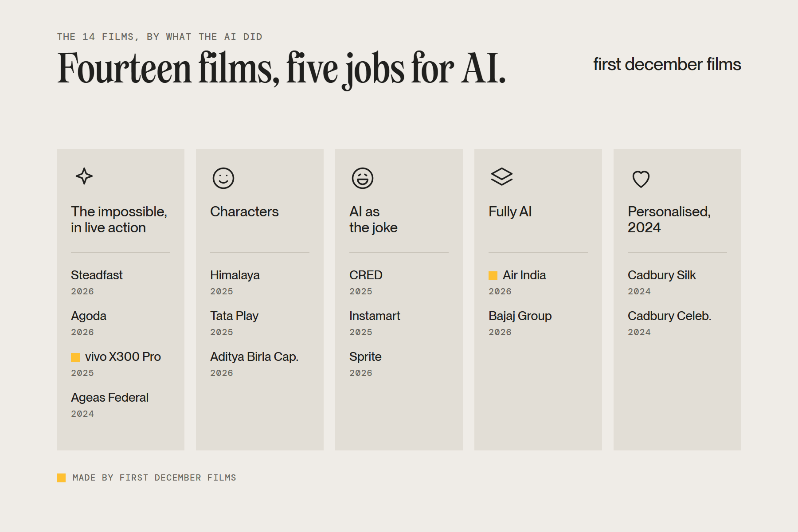Click the heart icon above Personalised, 2024

(641, 179)
